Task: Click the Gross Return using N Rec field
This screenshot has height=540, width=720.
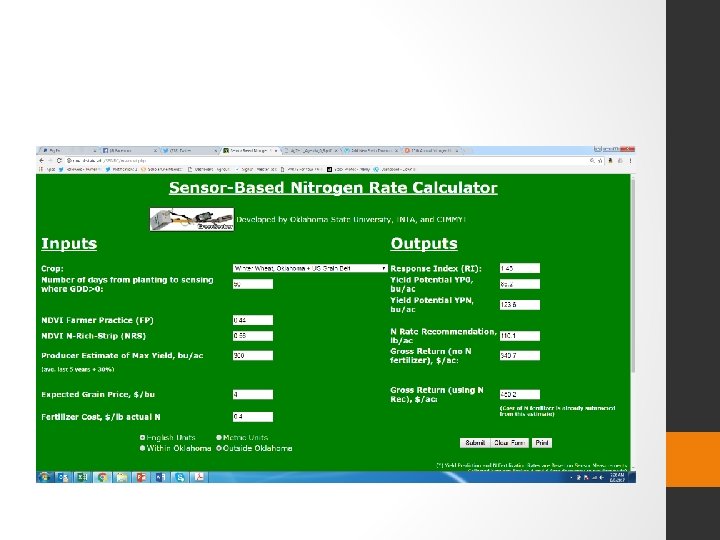Action: (x=520, y=394)
